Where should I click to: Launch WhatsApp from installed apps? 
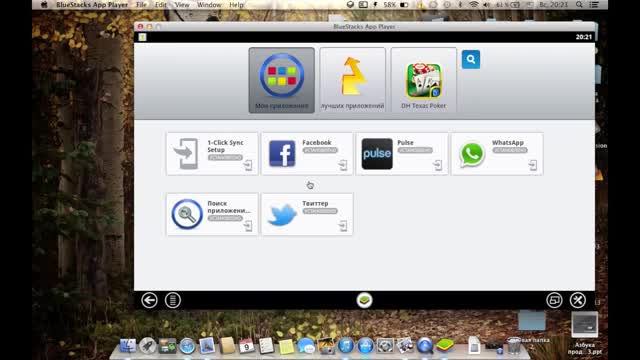click(497, 154)
